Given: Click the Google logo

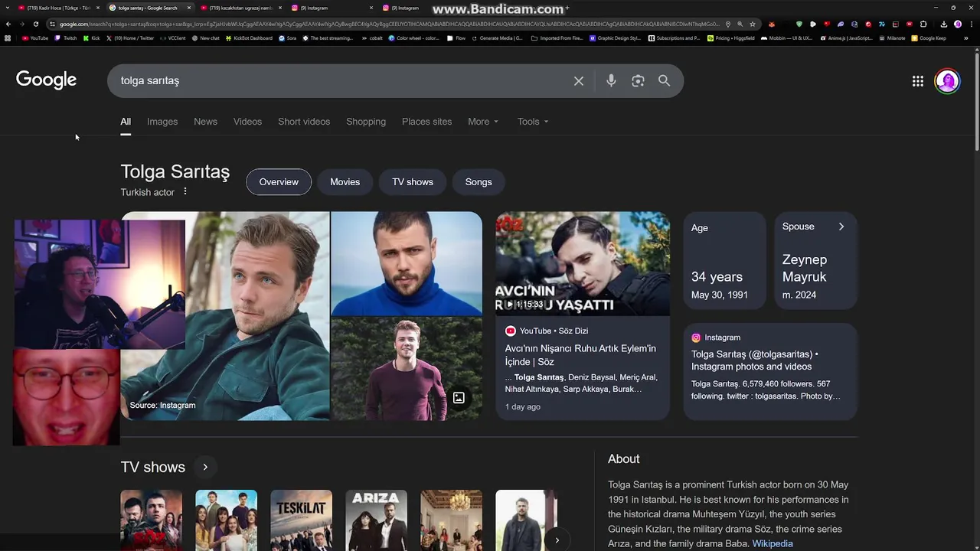Looking at the screenshot, I should click(x=46, y=80).
